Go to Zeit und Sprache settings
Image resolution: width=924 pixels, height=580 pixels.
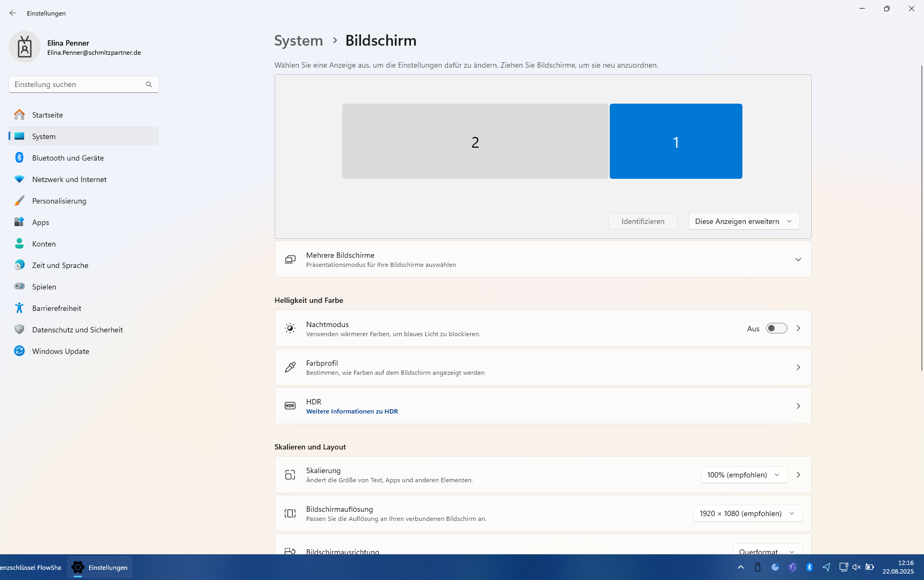[60, 265]
